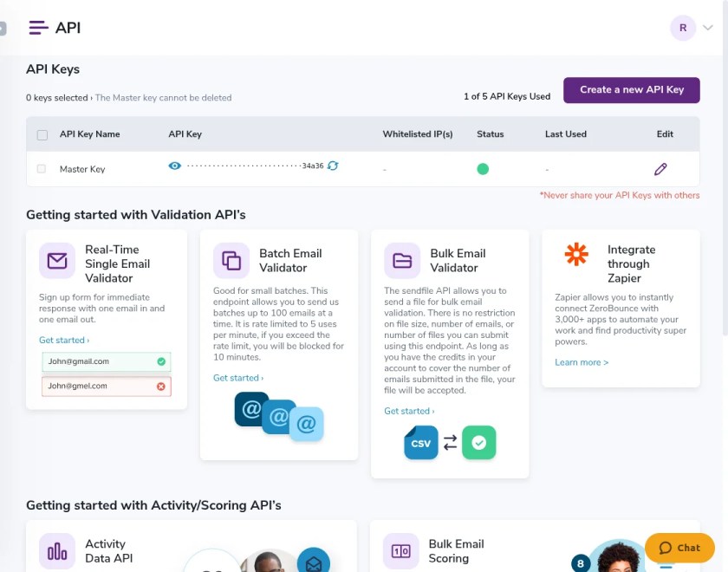The width and height of the screenshot is (728, 572).
Task: Regenerate the Master Key using refresh icon
Action: [333, 166]
